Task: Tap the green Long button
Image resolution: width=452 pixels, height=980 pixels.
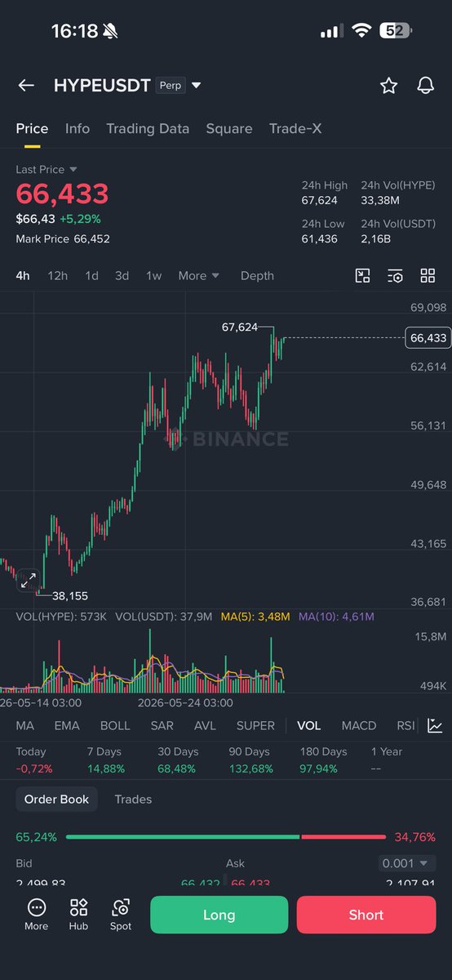Action: click(x=219, y=915)
